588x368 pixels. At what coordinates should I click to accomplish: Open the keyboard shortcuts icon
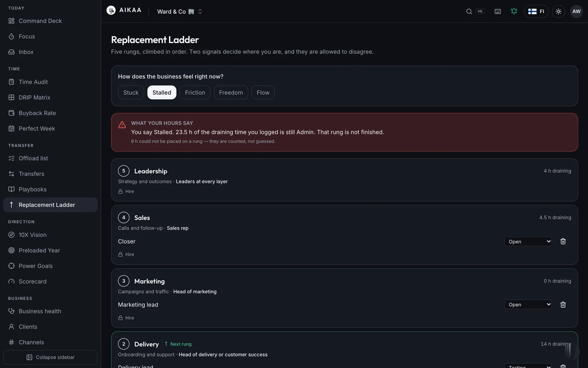click(498, 11)
